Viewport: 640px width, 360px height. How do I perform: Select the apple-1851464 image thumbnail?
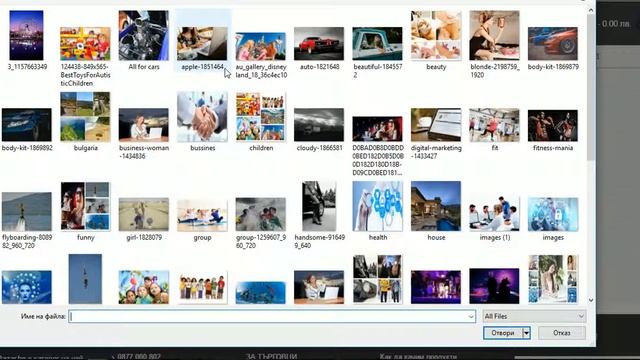point(202,44)
